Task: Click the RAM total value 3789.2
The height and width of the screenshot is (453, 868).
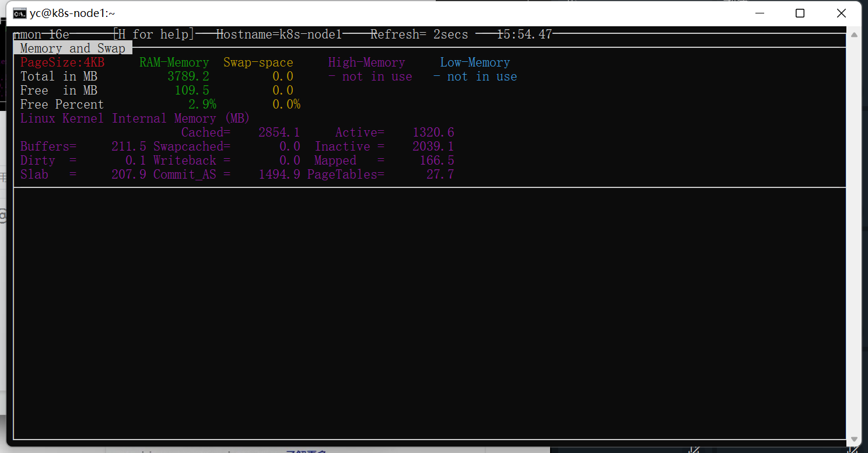Action: 188,76
